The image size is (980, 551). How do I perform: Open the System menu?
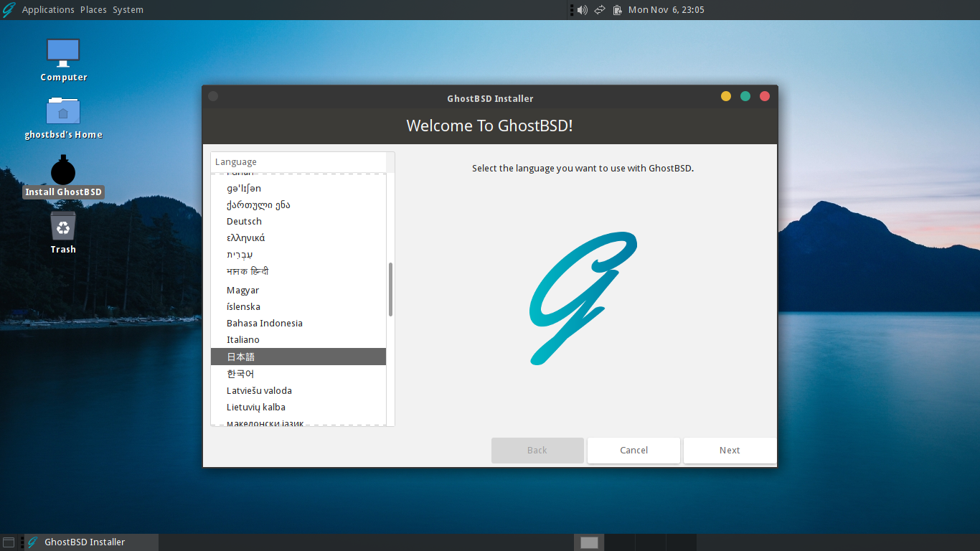tap(128, 10)
